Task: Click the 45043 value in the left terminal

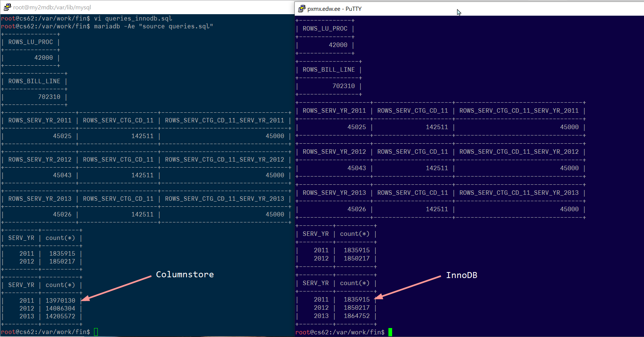Action: pos(62,175)
